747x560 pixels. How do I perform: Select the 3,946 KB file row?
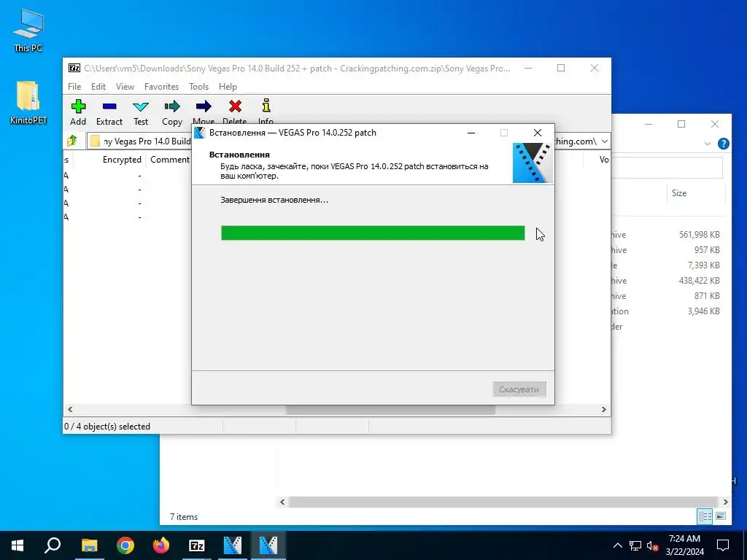670,311
